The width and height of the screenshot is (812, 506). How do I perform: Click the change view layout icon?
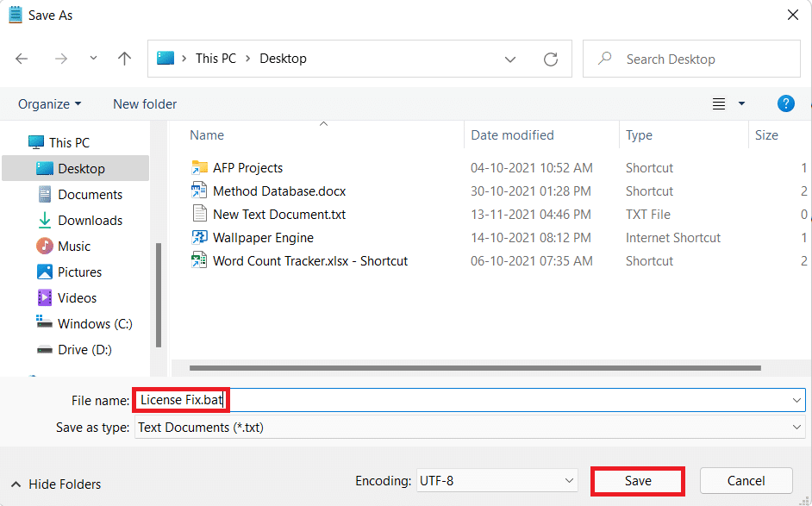tap(719, 104)
